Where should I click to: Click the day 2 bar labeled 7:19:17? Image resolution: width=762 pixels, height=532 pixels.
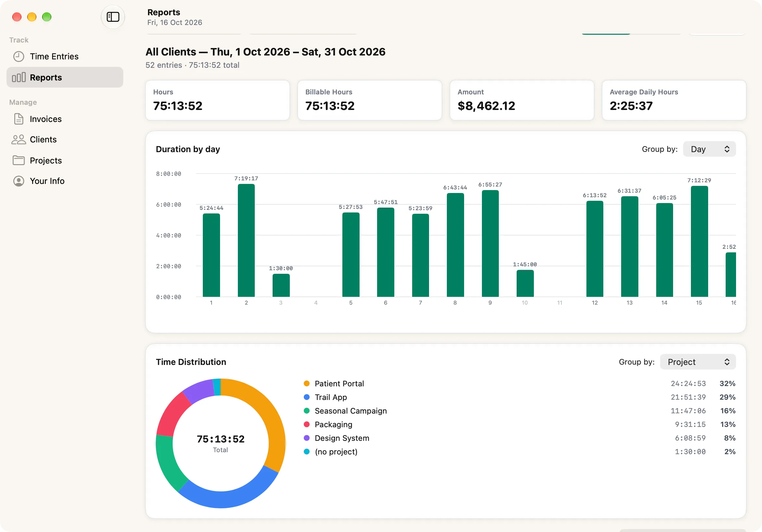pos(246,240)
